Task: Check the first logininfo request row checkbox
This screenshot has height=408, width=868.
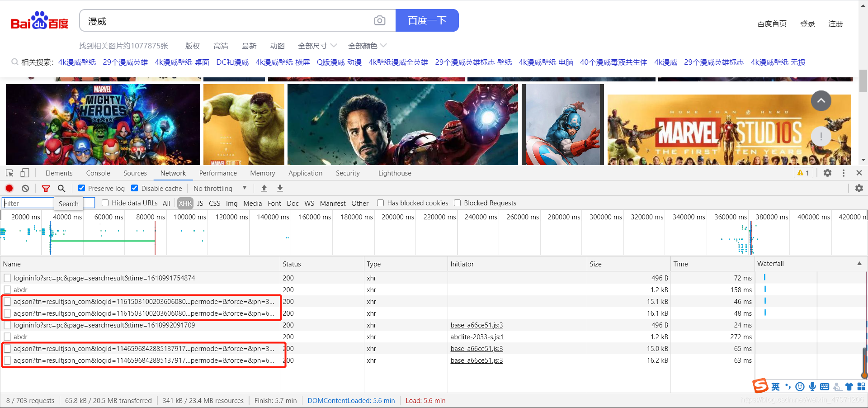Action: (7, 278)
